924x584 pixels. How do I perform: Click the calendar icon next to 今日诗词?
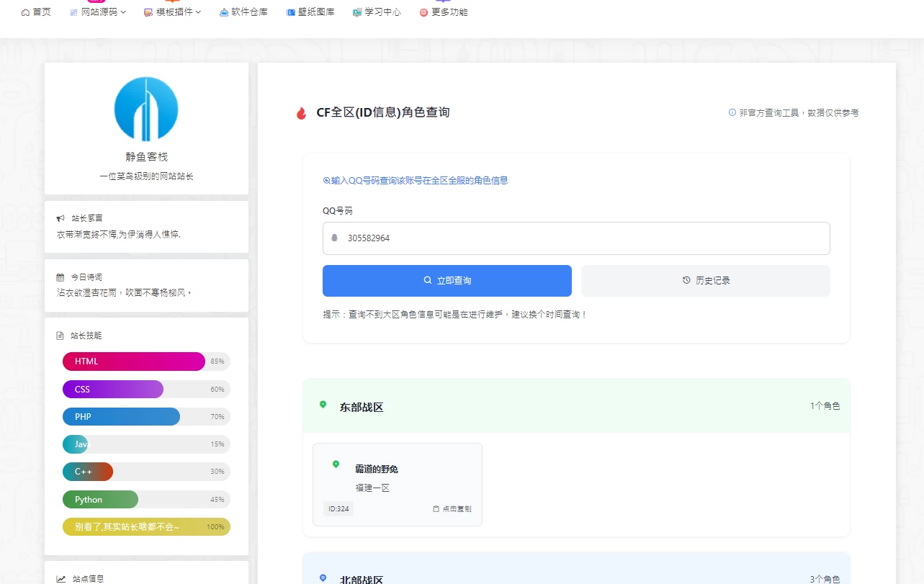coord(60,277)
